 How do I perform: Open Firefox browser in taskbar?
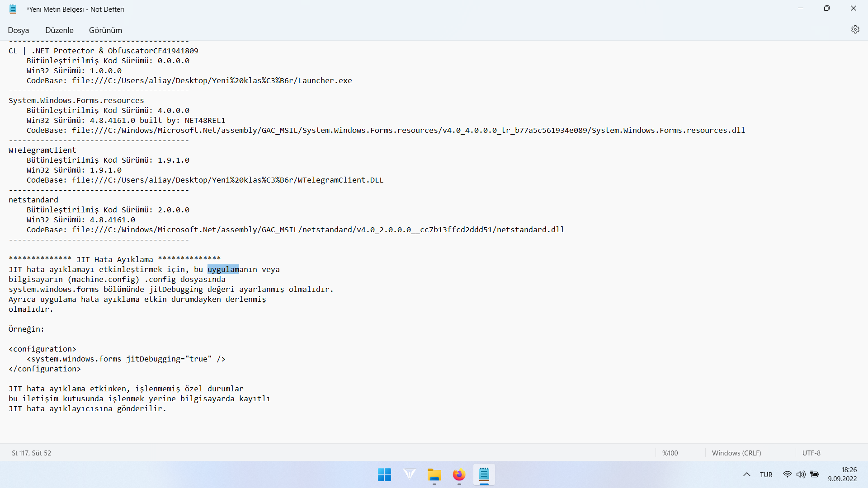tap(459, 474)
